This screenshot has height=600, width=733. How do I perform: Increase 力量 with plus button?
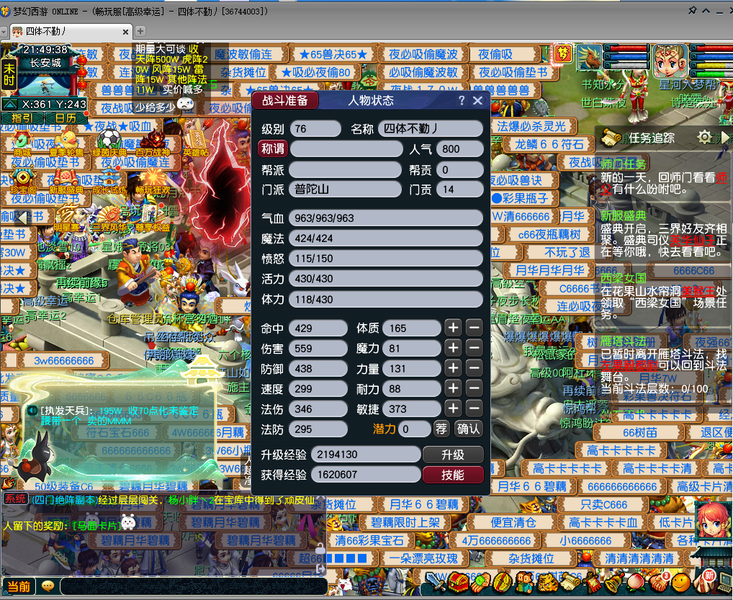[x=453, y=368]
